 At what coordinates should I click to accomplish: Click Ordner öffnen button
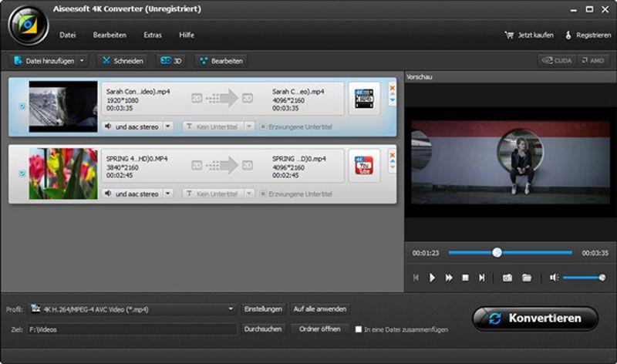[320, 329]
